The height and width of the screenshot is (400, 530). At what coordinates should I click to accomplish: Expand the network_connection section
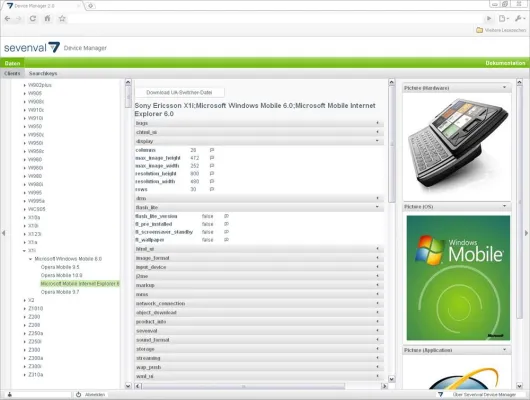point(259,303)
